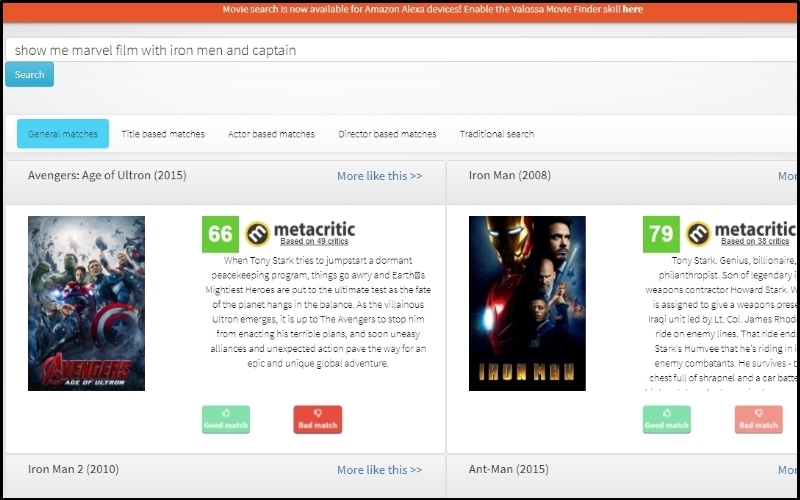The image size is (800, 500).
Task: Switch to Title based matches tab
Action: click(x=163, y=134)
